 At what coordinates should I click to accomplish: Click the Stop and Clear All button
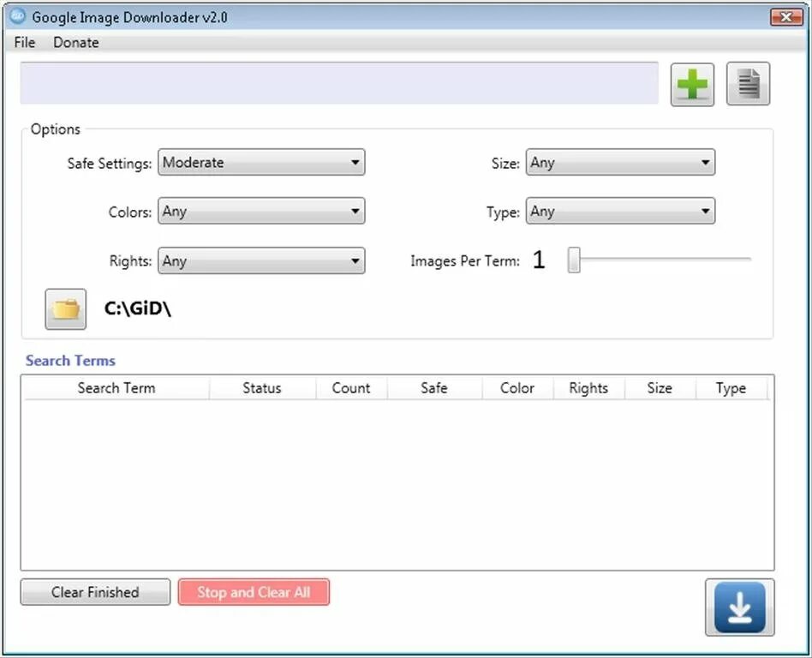254,592
